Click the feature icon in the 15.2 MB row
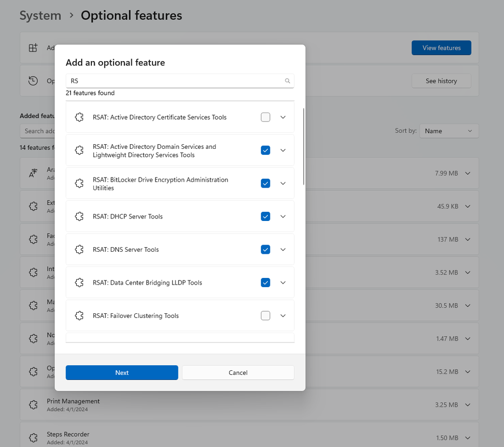This screenshot has width=504, height=447. (x=33, y=372)
